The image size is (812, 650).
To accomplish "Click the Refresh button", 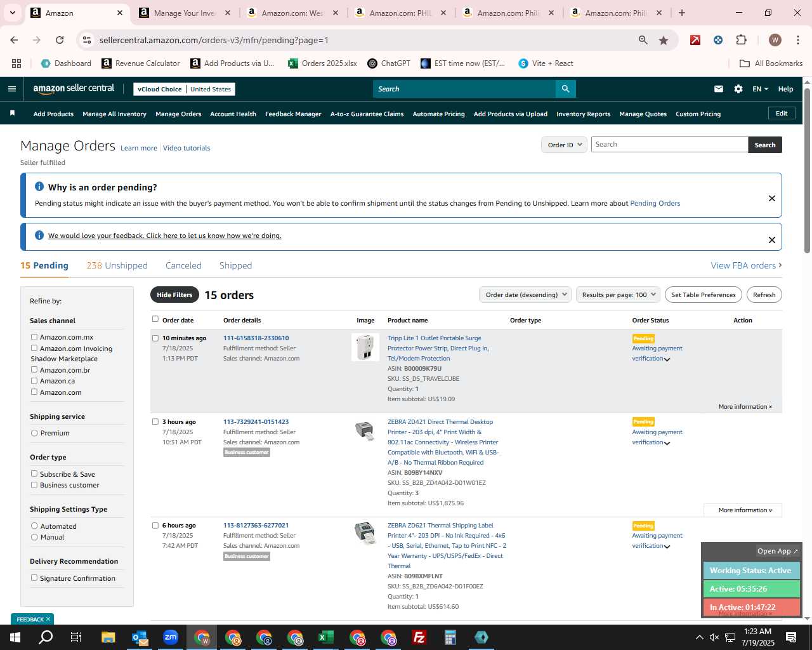I will [764, 295].
